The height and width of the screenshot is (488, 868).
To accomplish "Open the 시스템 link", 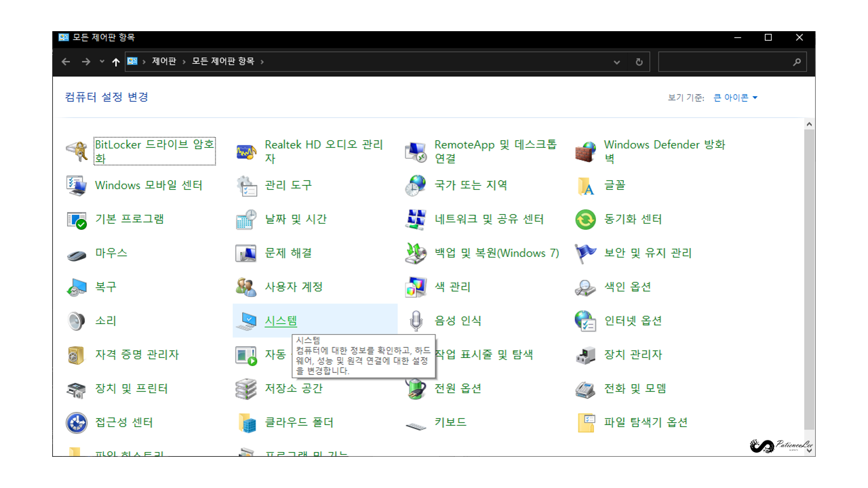I will coord(281,321).
